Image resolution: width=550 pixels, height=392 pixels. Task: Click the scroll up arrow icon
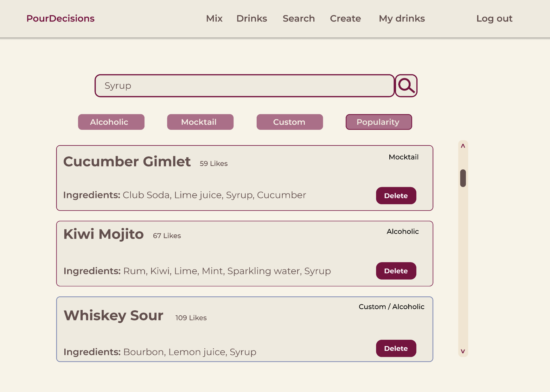[463, 146]
